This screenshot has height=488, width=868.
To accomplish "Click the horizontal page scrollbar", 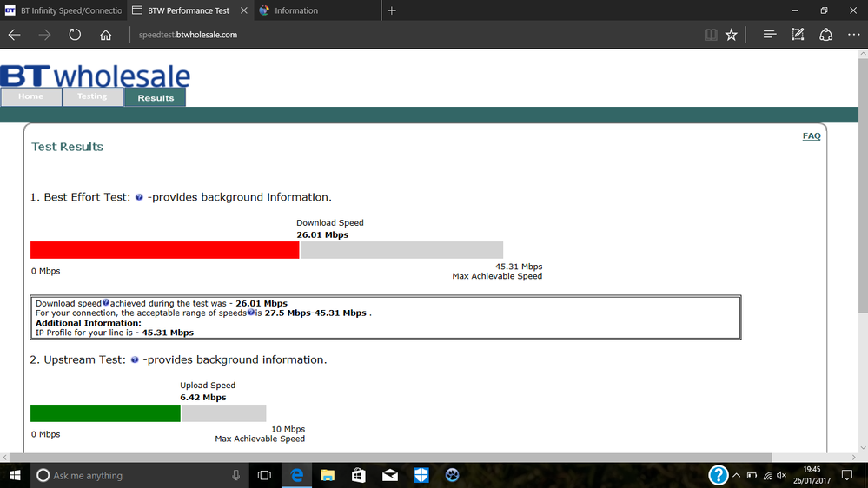I will [391, 458].
